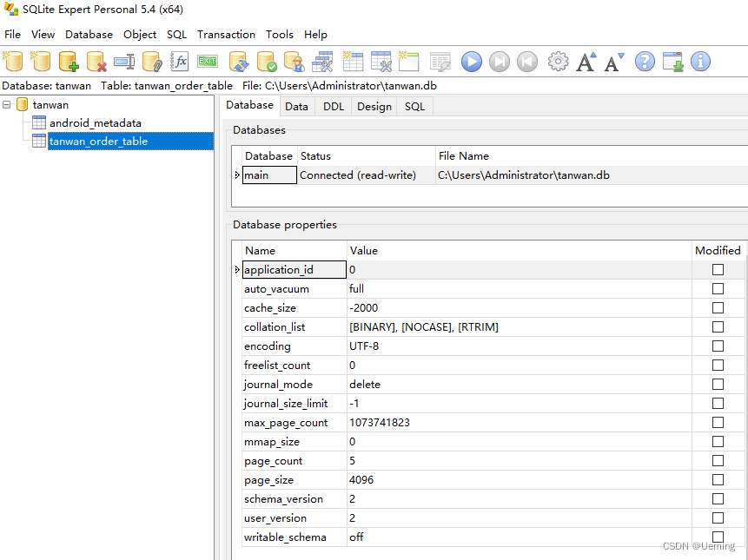The width and height of the screenshot is (748, 560).
Task: Open the Transaction menu
Action: coord(226,35)
